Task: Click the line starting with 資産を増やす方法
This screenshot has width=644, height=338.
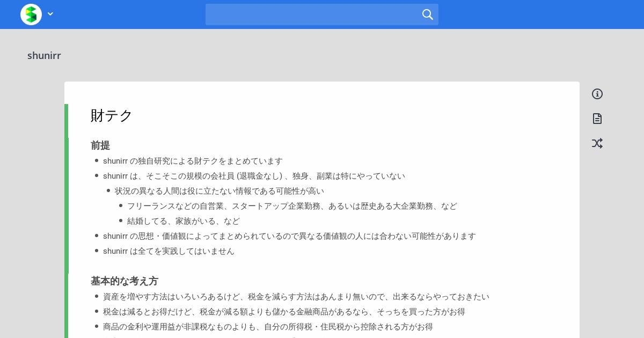Action: tap(296, 297)
